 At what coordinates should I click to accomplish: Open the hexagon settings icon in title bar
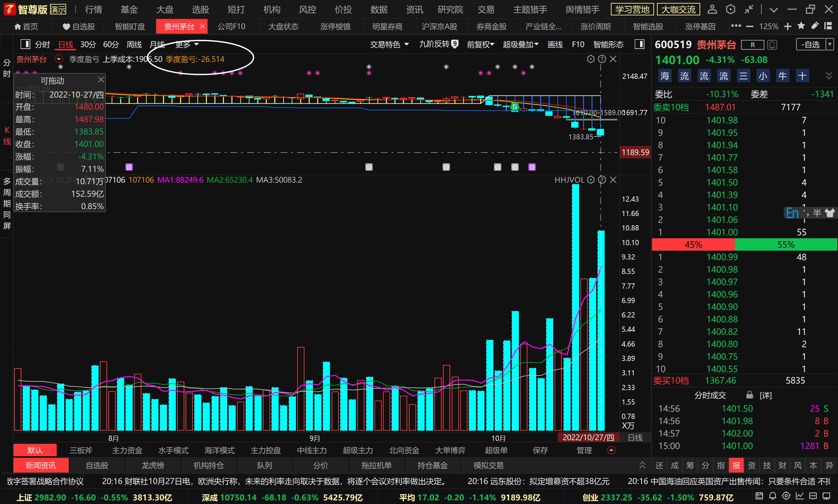pos(730,9)
